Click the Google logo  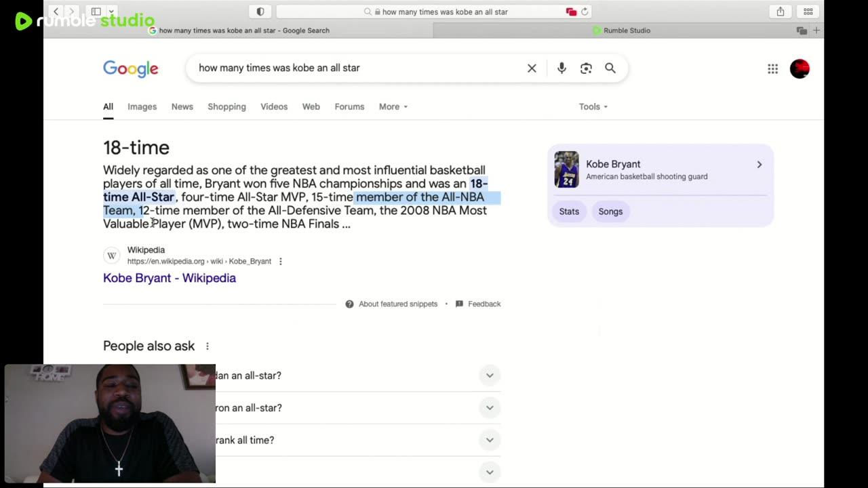pos(131,68)
